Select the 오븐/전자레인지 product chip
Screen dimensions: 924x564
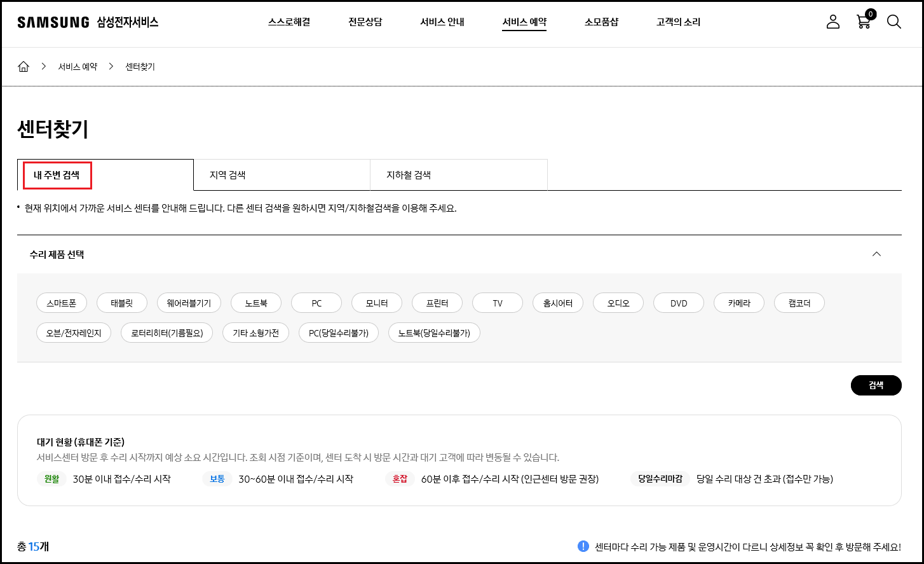[74, 333]
